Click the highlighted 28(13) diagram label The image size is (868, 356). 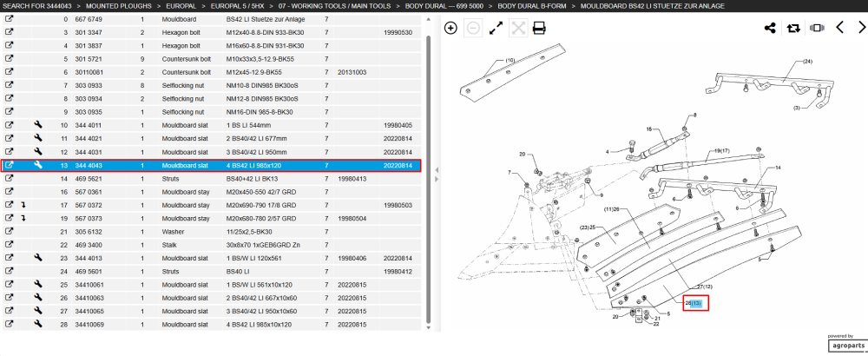click(x=696, y=303)
